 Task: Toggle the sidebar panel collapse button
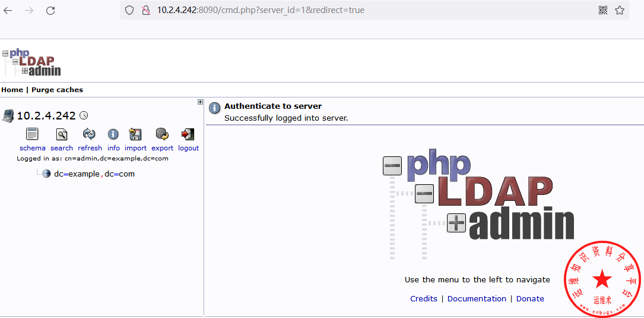pos(201,102)
